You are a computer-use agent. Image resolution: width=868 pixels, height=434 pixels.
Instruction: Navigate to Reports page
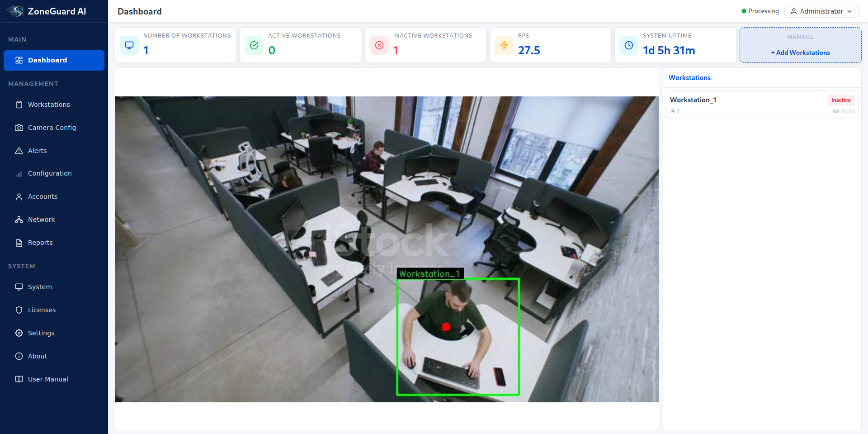54,243
